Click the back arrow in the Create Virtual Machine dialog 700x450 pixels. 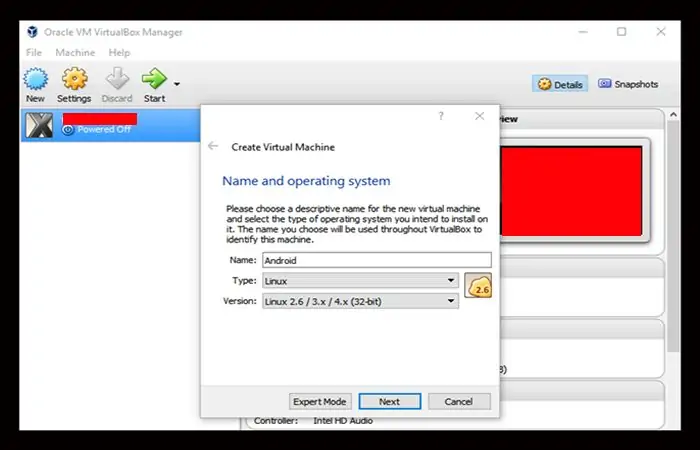pyautogui.click(x=213, y=146)
